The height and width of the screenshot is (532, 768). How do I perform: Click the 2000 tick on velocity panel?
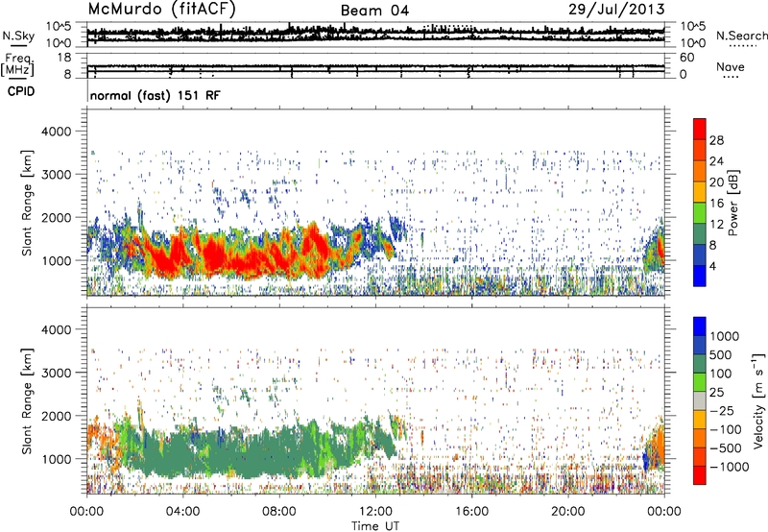coord(57,416)
